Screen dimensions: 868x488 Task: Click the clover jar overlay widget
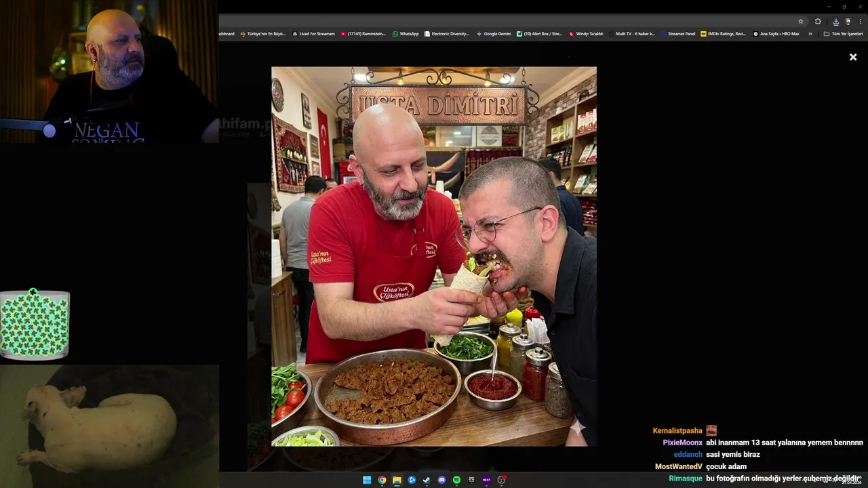click(35, 324)
